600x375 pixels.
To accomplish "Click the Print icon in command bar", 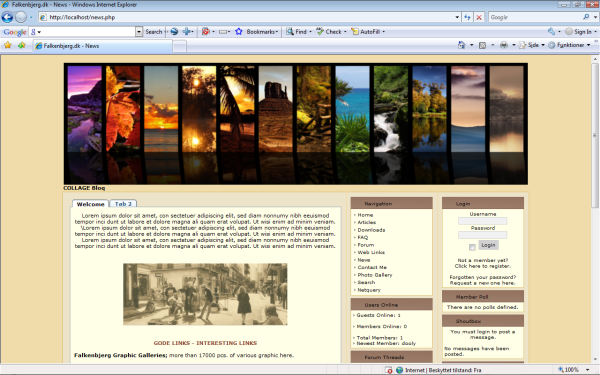I will (x=504, y=45).
